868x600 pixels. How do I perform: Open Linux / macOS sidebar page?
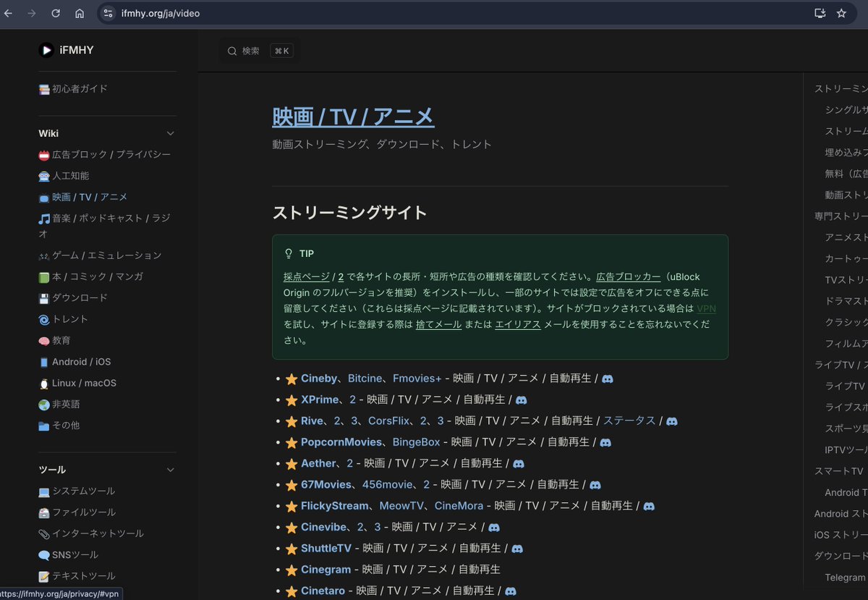pyautogui.click(x=77, y=383)
